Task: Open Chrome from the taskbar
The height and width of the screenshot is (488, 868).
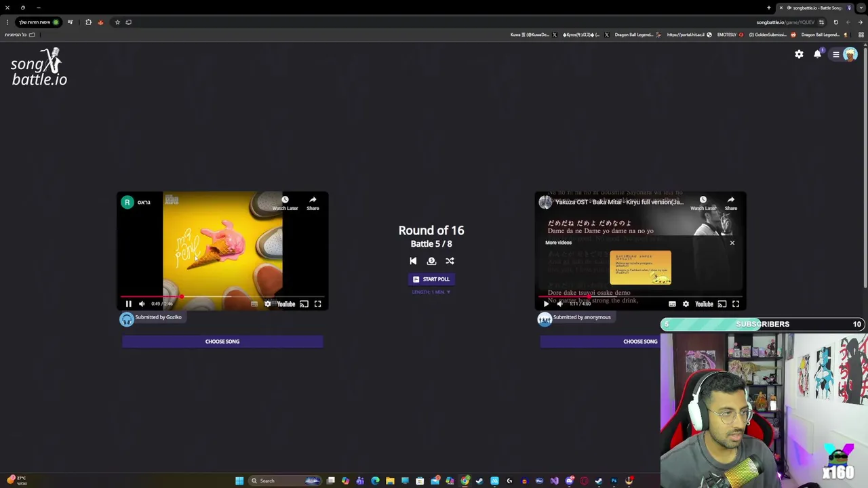Action: coord(465,481)
